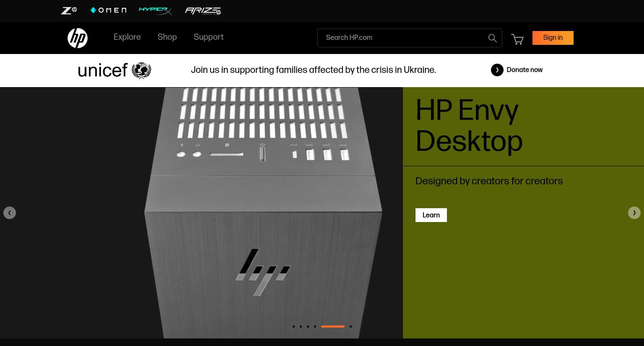Screen dimensions: 644x346
Task: Open the OMEN brand logo
Action: (x=108, y=10)
